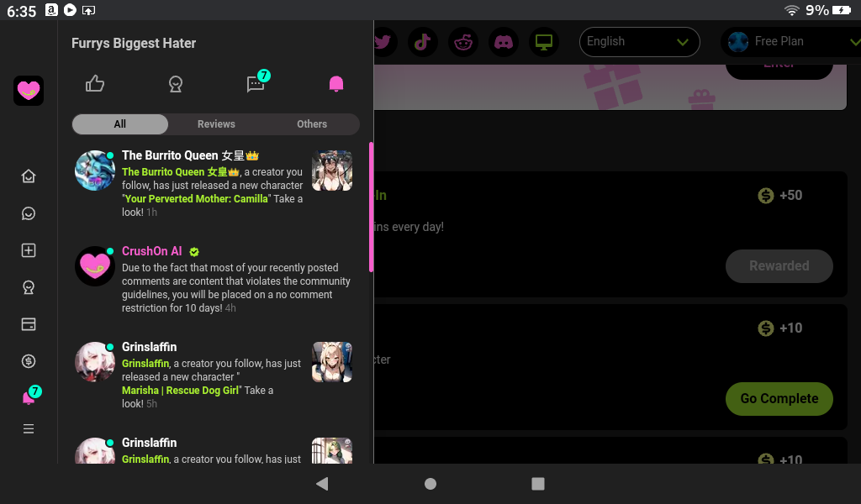Click coin icon next to +50
The height and width of the screenshot is (504, 861).
[765, 195]
